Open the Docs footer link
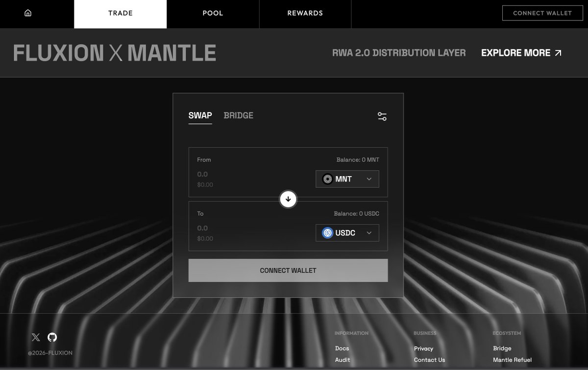Image resolution: width=588 pixels, height=370 pixels. (342, 348)
